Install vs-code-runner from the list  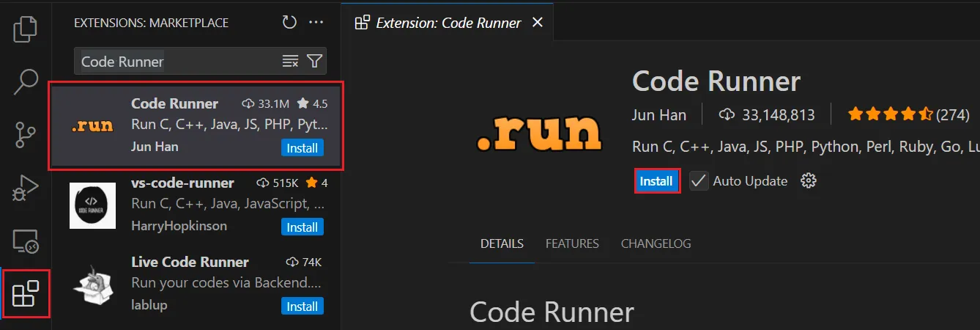tap(302, 227)
